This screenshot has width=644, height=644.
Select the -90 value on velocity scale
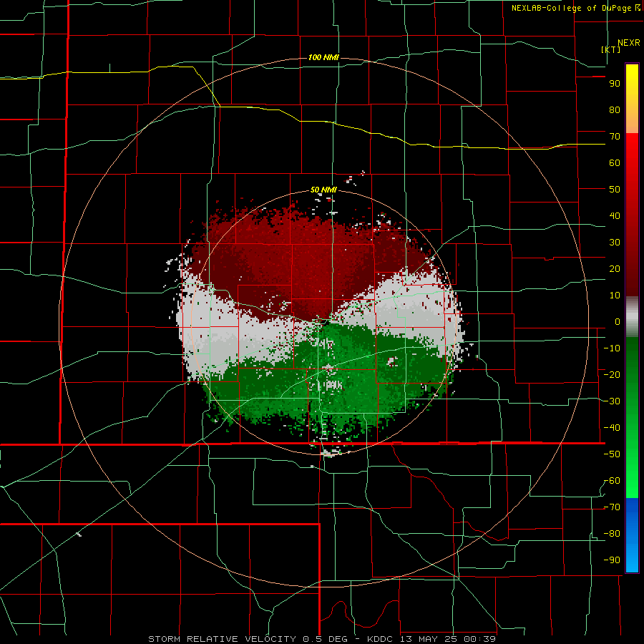[x=612, y=560]
